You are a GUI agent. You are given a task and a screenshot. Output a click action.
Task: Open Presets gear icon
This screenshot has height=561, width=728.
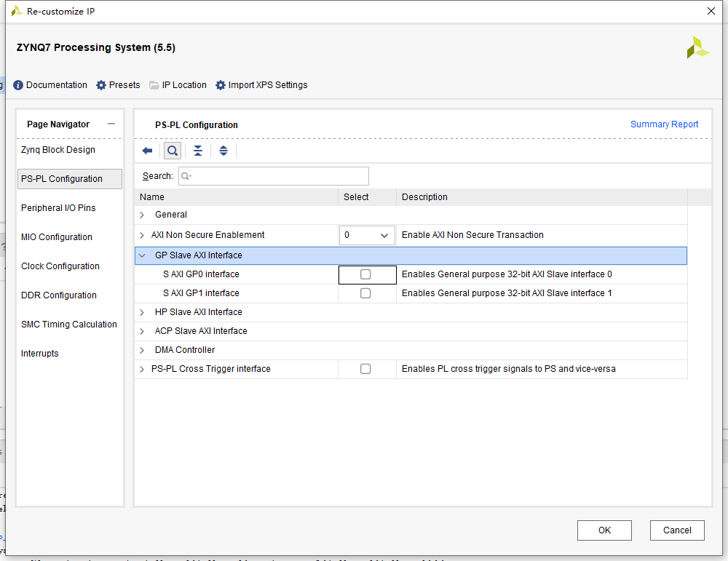click(x=101, y=85)
